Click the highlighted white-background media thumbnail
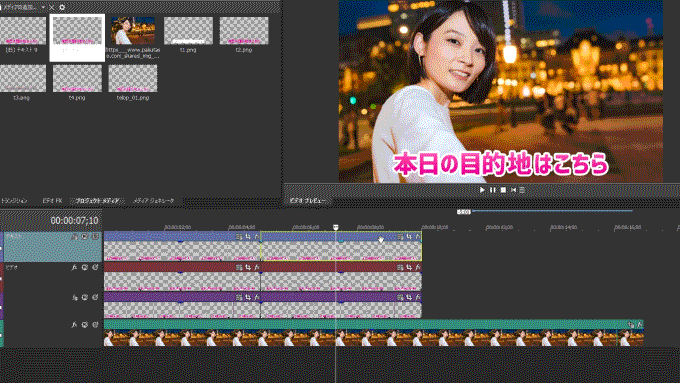Viewport: 680px width, 383px height. point(77,37)
